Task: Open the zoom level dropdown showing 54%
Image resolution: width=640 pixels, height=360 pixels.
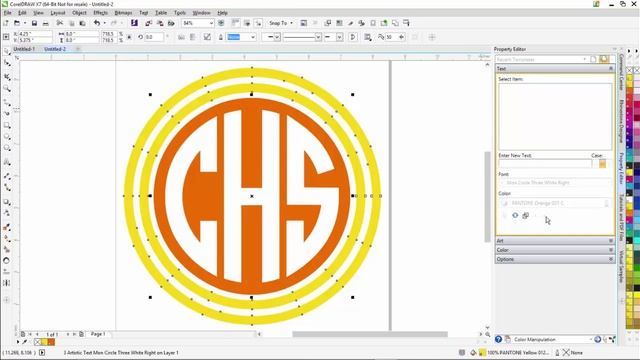Action: [x=211, y=23]
